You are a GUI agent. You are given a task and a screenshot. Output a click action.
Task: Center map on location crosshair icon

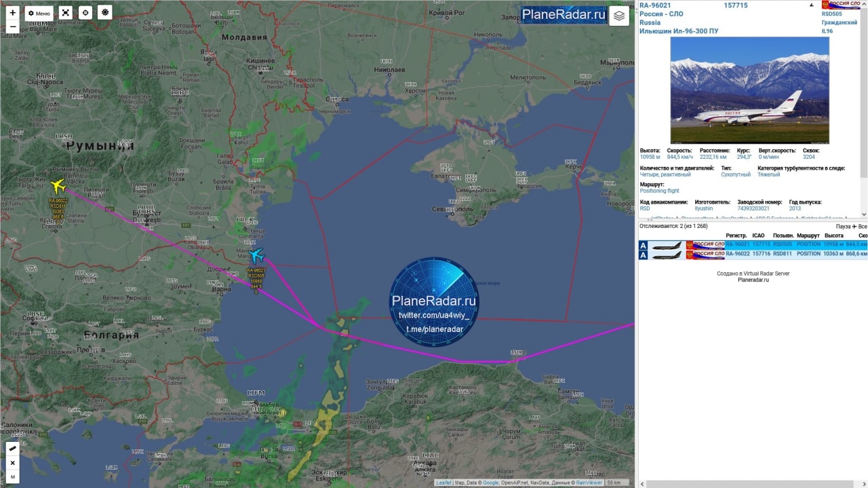(x=85, y=13)
